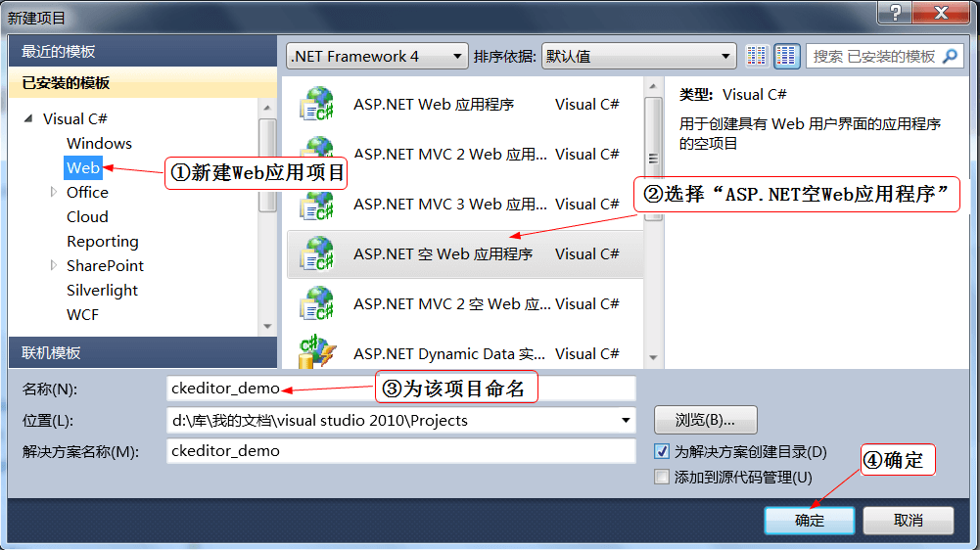This screenshot has height=550, width=980.
Task: Enable 添加到源代码管理 checkbox
Action: coord(661,477)
